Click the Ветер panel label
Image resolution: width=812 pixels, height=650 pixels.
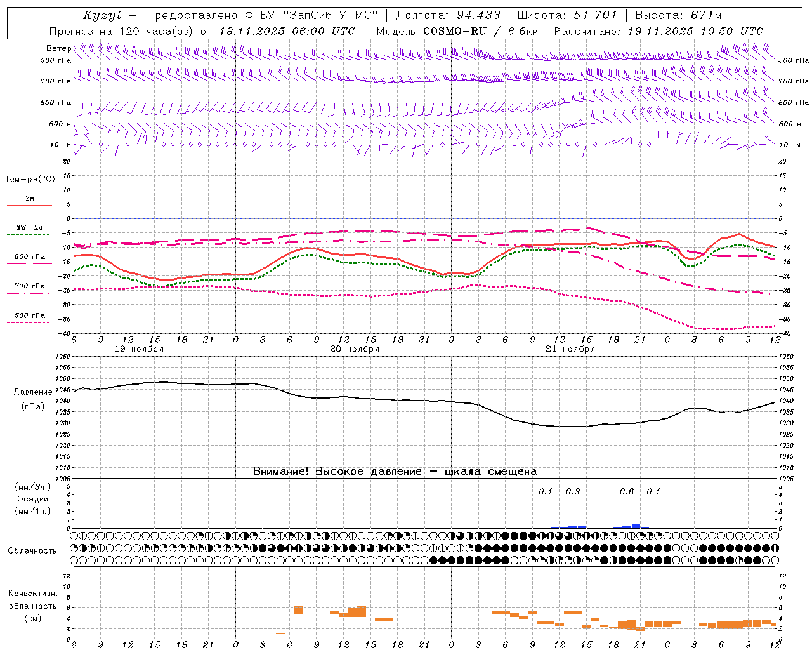click(58, 48)
